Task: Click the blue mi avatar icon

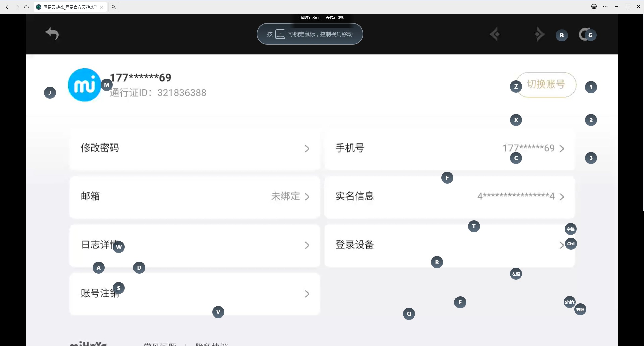Action: click(84, 85)
